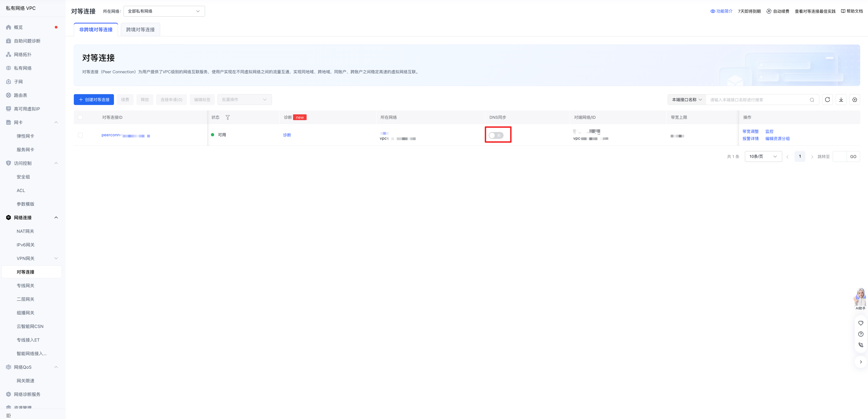Open the 本端接口名称 search type dropdown
The image size is (868, 419).
687,100
